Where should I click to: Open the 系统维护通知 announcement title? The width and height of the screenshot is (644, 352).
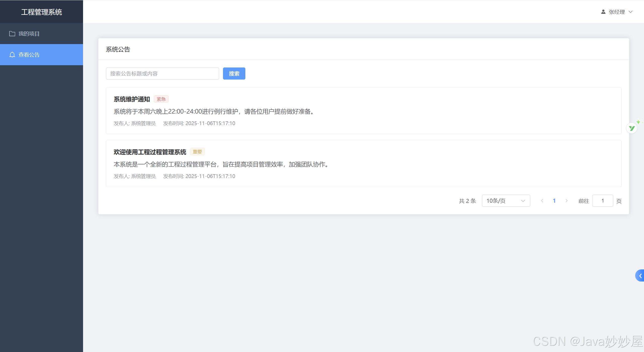[x=132, y=99]
